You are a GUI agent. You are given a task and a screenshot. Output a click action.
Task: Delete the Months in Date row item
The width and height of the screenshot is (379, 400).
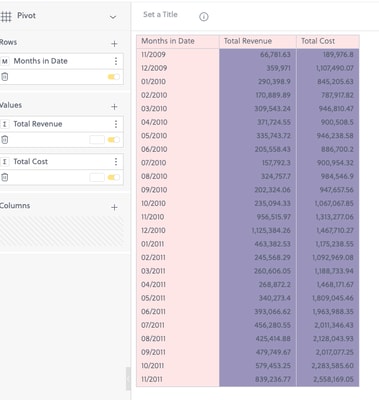click(4, 77)
